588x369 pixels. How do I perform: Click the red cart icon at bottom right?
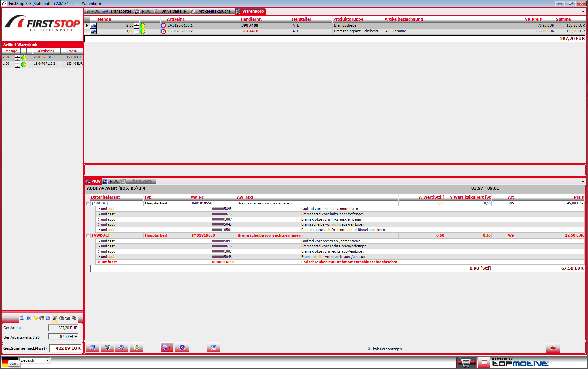467,362
